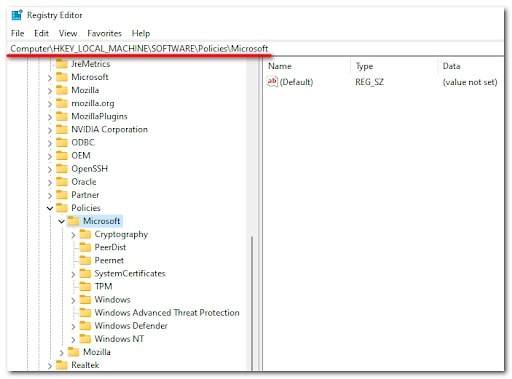
Task: Click the Realtek folder icon
Action: click(x=62, y=365)
